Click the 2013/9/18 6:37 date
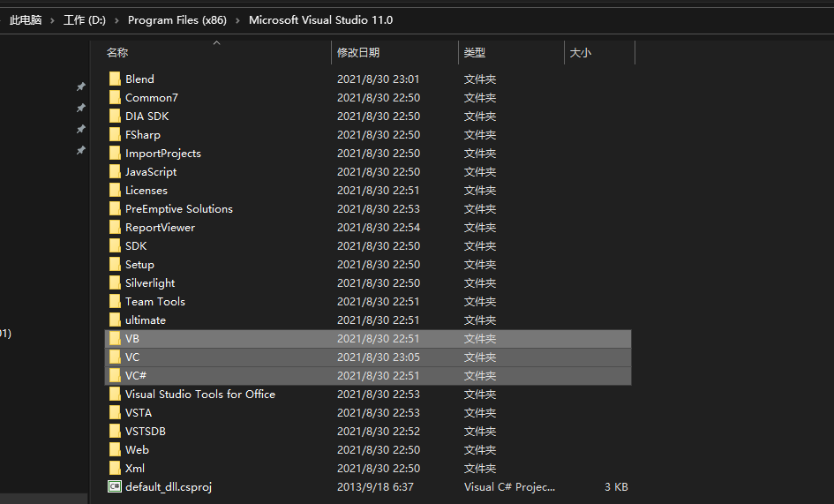 (x=375, y=486)
